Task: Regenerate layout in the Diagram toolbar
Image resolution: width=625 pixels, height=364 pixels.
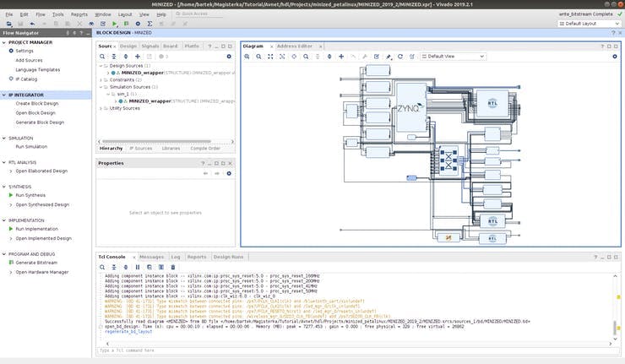Action: point(401,56)
